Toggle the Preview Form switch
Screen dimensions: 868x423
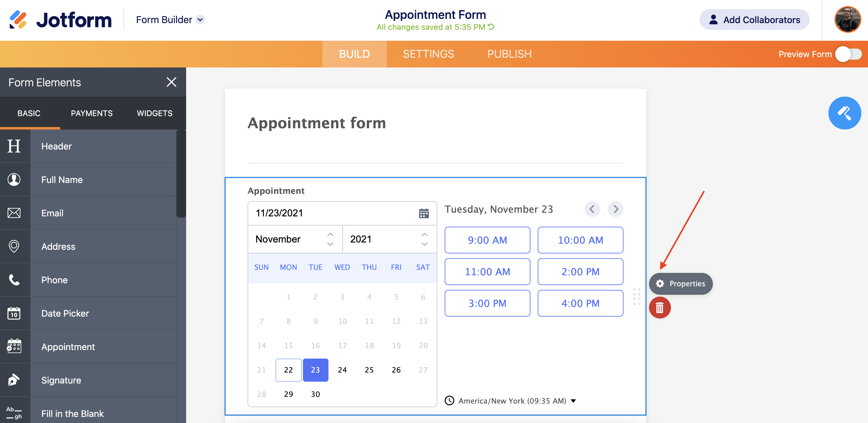[848, 54]
